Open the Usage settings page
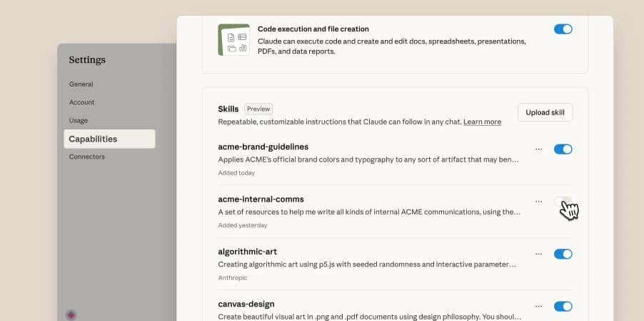 tap(80, 121)
